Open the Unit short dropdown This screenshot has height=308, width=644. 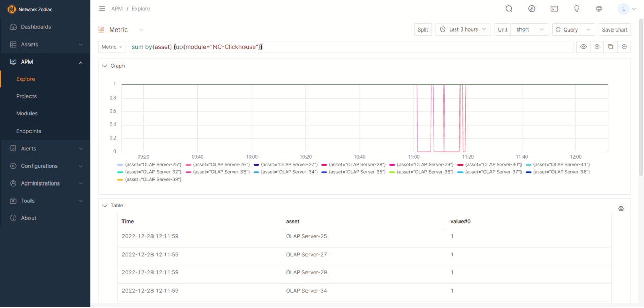[529, 29]
